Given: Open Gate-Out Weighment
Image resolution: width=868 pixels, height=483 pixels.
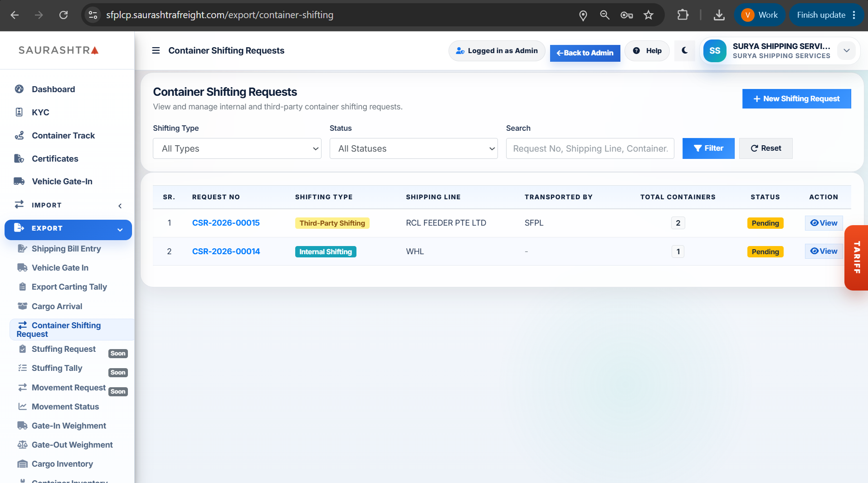Looking at the screenshot, I should click(x=72, y=445).
